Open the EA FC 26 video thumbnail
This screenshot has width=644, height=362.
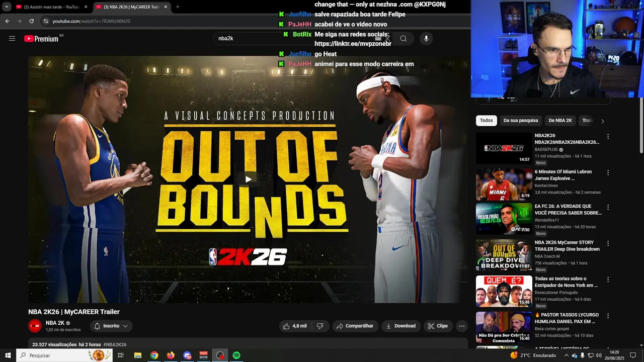tap(504, 219)
